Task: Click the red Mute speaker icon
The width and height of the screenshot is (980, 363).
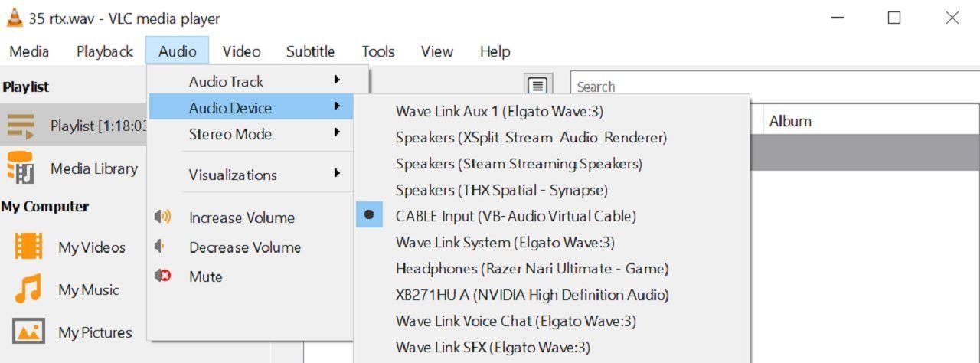Action: [162, 276]
